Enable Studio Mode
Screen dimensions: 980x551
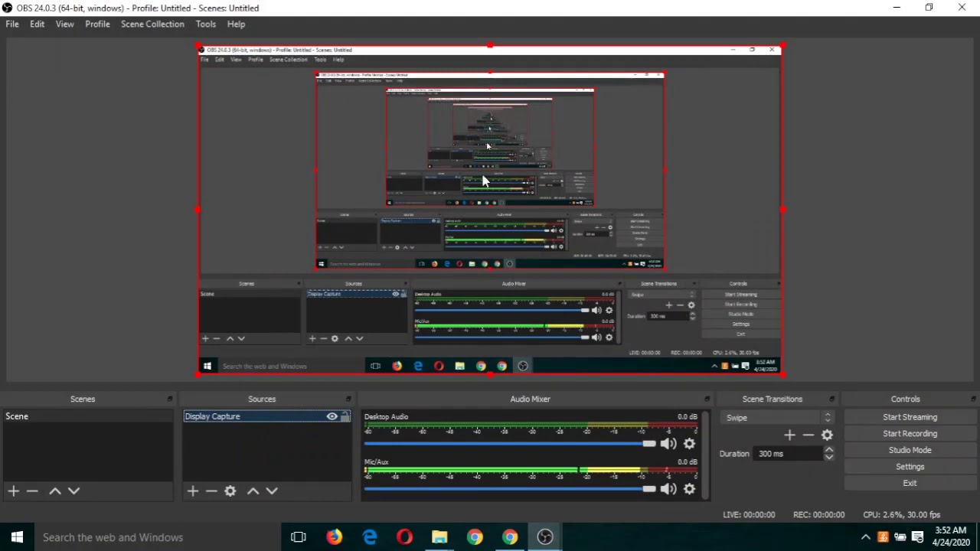910,450
